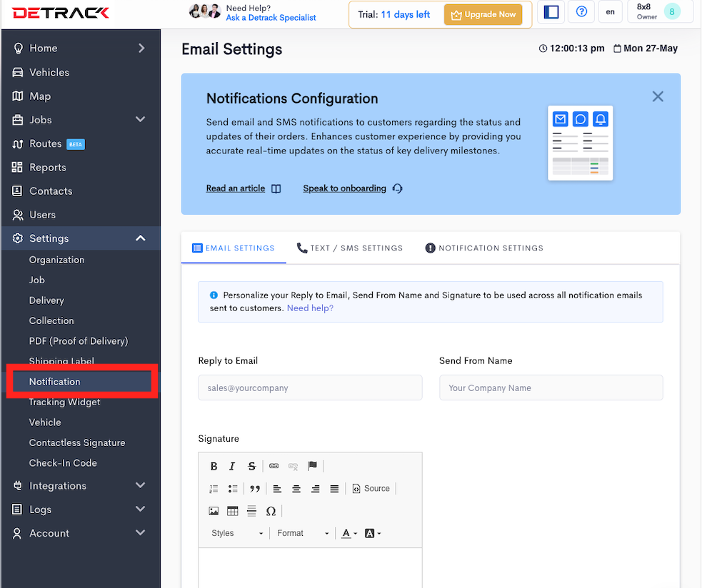Open the Read an article link
Screen dimensions: 702x588
pyautogui.click(x=236, y=188)
